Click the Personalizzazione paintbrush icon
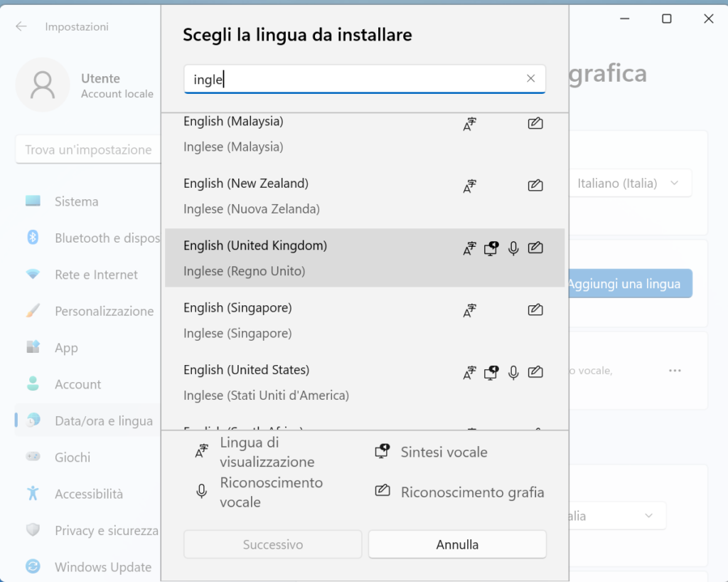This screenshot has width=728, height=582. (33, 311)
